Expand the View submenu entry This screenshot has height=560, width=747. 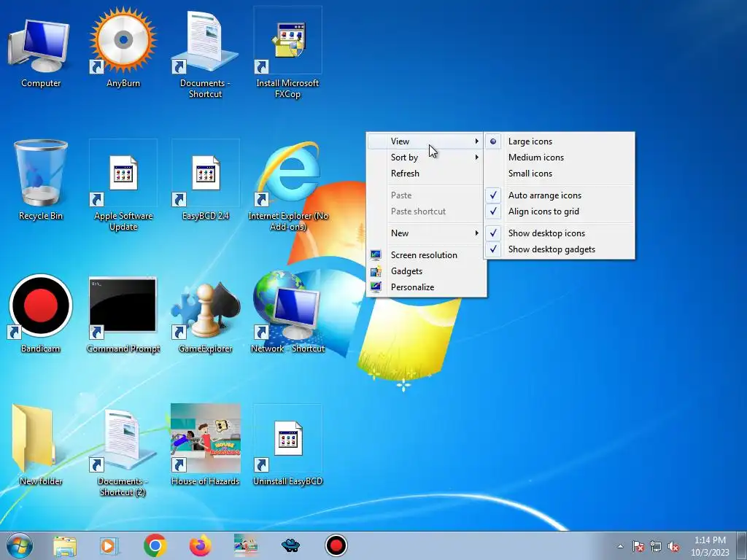point(425,141)
